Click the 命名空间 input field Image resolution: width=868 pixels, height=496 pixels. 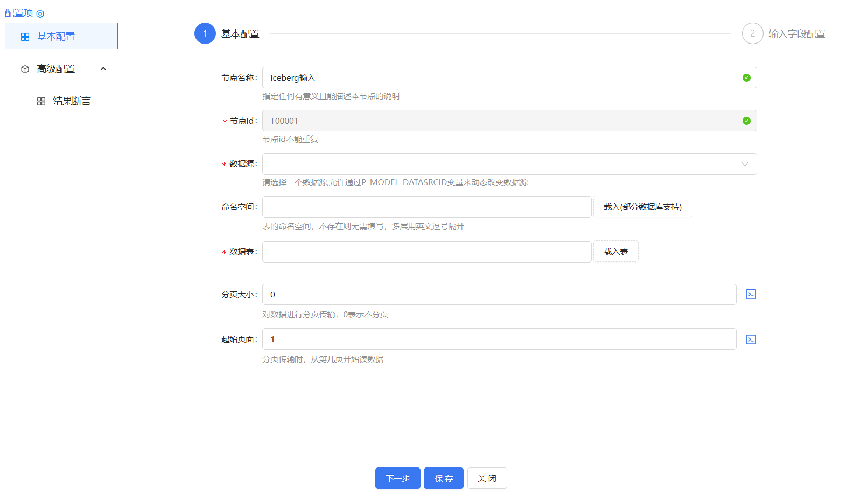426,207
